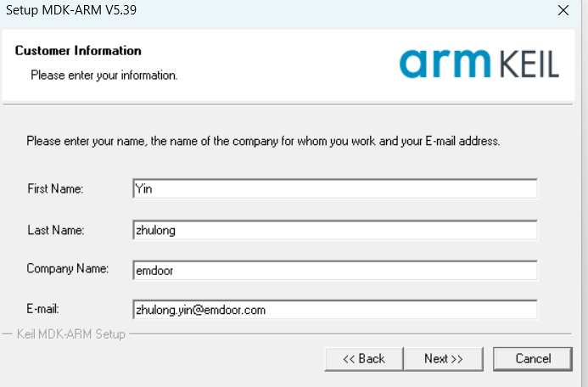Click the KEIL wordmark in the header
The image size is (588, 387).
click(x=529, y=64)
